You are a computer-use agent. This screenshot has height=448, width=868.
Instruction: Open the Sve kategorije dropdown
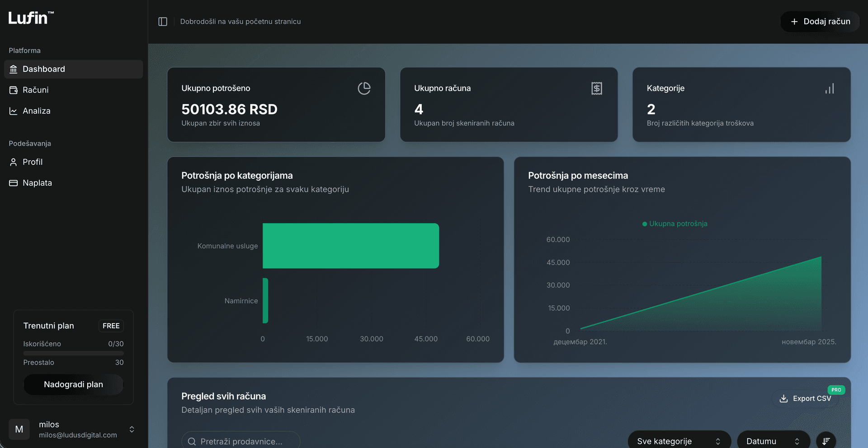679,441
